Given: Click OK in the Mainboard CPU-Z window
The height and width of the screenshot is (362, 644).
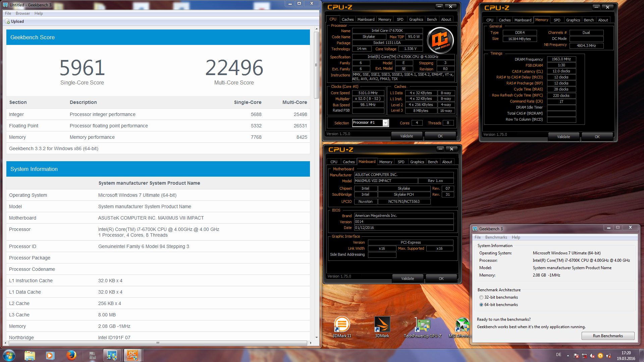Looking at the screenshot, I should coord(441,279).
